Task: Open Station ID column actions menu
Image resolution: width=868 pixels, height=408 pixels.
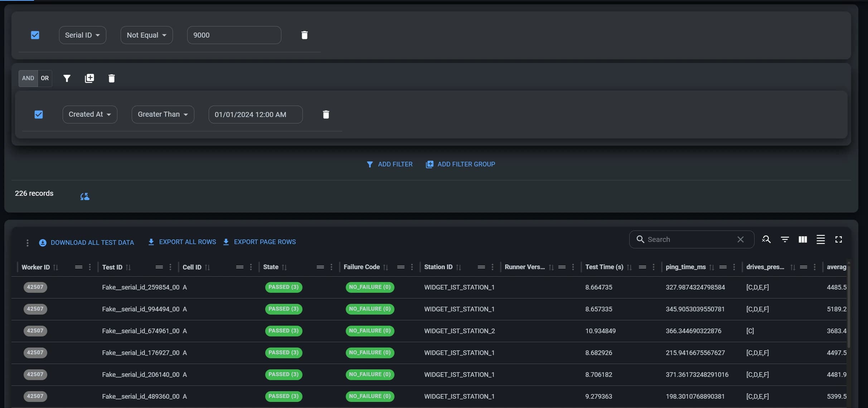Action: coord(492,267)
